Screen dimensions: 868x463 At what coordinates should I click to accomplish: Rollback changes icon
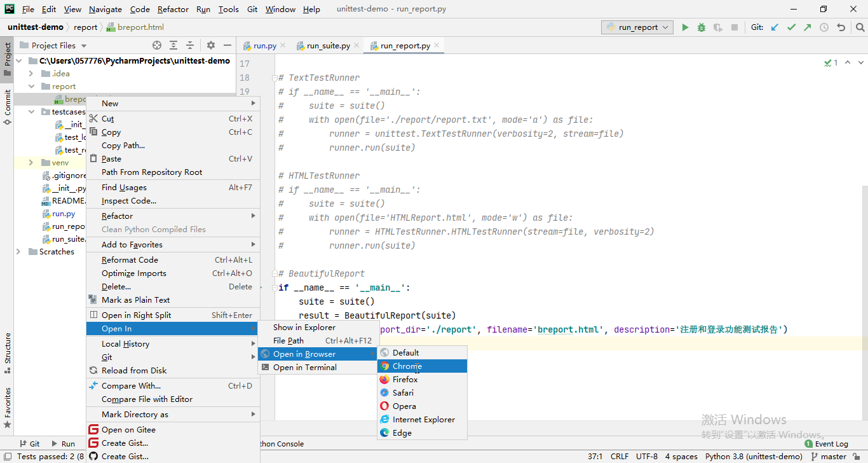point(841,27)
